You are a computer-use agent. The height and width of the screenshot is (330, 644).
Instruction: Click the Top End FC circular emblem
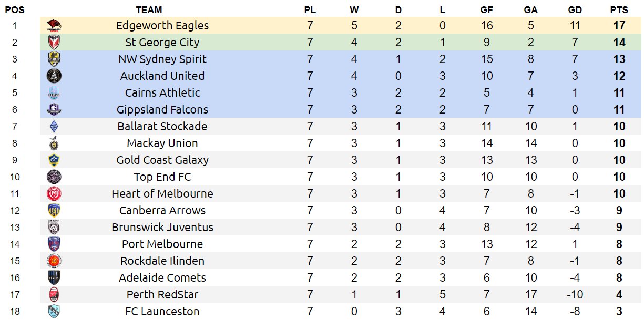[x=54, y=177]
